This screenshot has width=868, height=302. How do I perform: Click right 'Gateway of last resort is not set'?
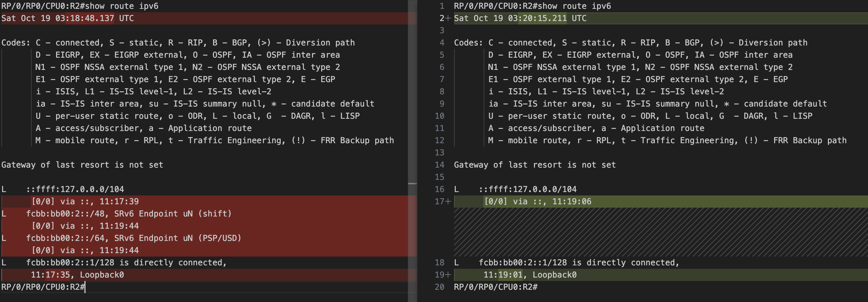[535, 165]
